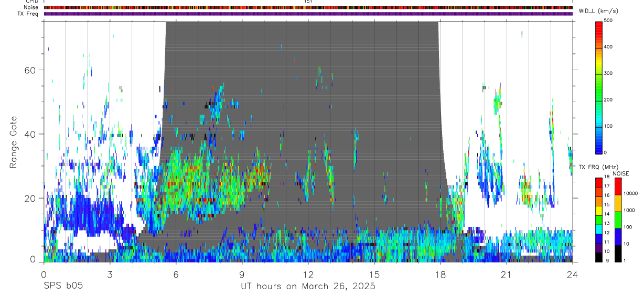
Task: Click the WID⊥ (km/s) colorbar gradient
Action: pos(599,87)
